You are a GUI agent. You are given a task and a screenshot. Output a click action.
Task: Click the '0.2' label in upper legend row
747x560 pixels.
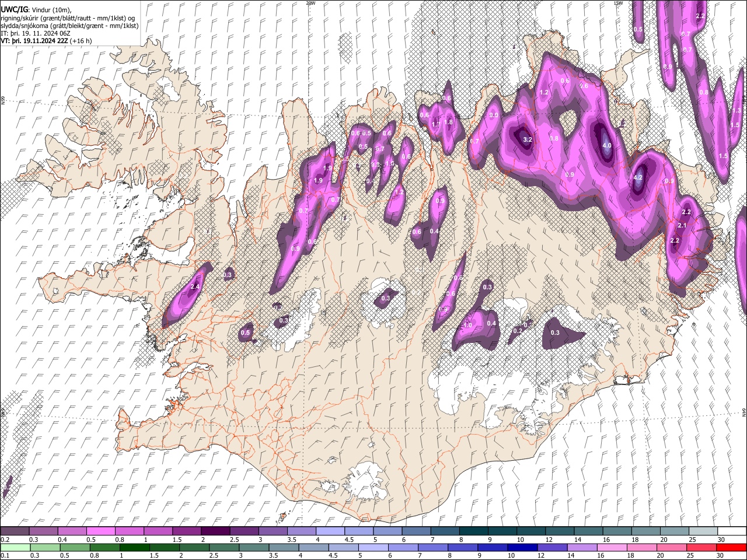click(x=5, y=540)
